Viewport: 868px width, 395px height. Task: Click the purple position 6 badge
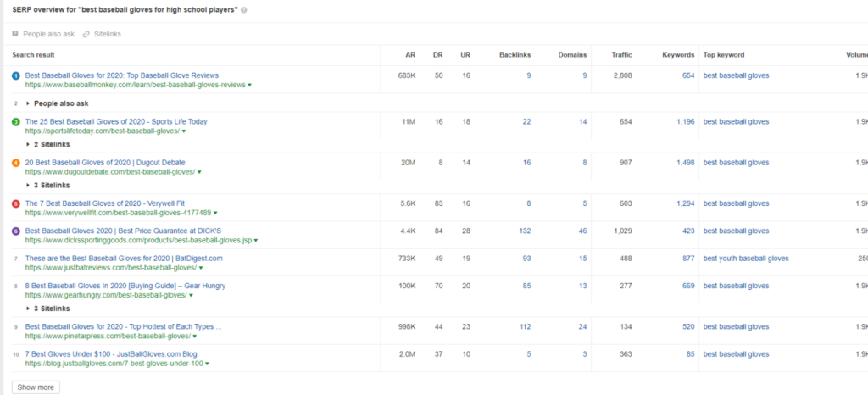(x=16, y=231)
